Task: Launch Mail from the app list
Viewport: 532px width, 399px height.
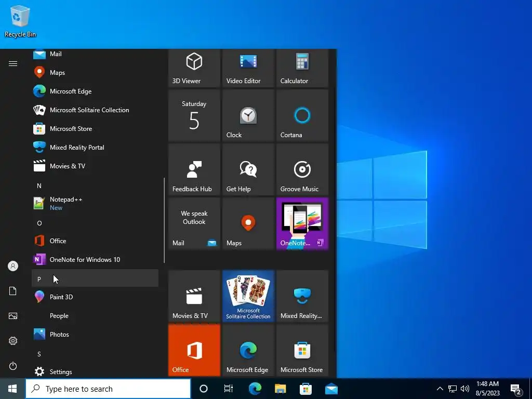Action: tap(95, 54)
